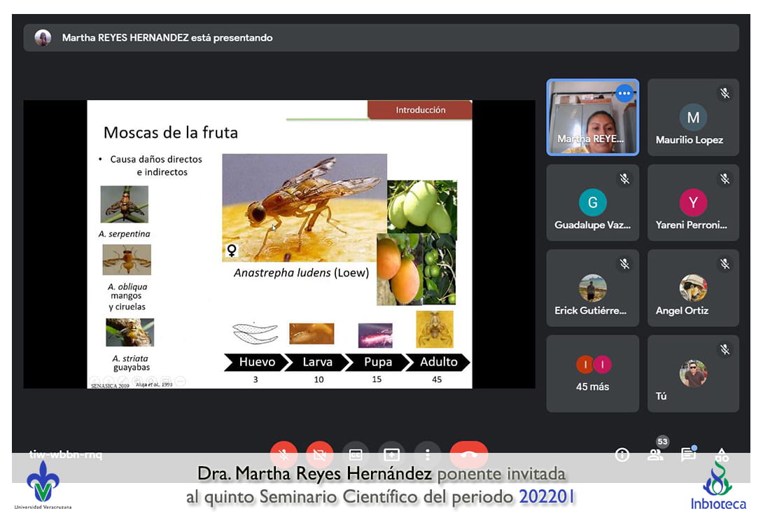Open options on Martha REYES video tile
The height and width of the screenshot is (532, 763).
[624, 93]
